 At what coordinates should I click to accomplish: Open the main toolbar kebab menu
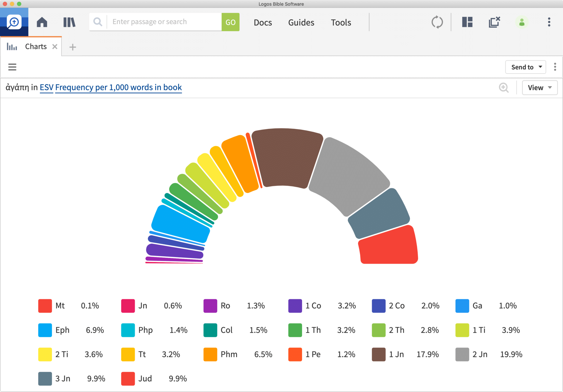[x=549, y=22]
